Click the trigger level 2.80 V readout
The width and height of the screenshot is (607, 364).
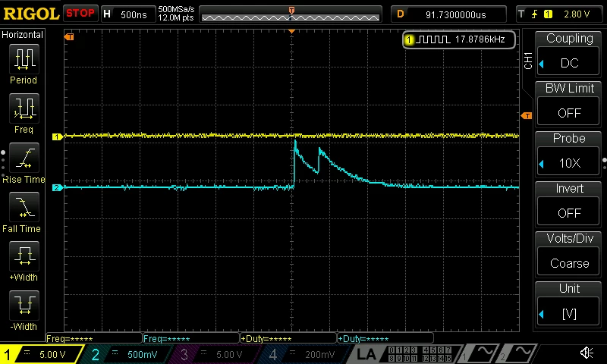[577, 14]
